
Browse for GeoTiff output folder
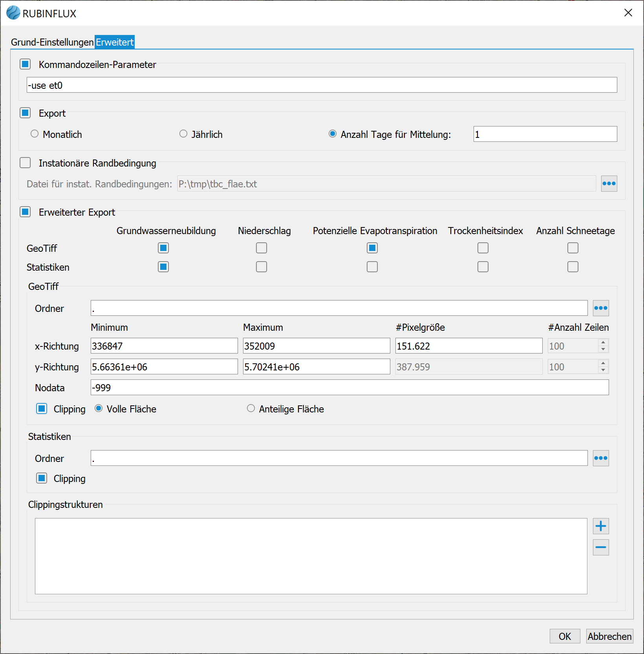coord(600,308)
